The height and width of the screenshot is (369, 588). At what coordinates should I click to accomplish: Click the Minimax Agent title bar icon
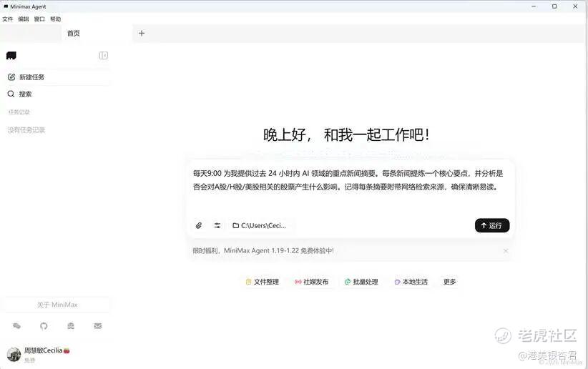pyautogui.click(x=6, y=6)
